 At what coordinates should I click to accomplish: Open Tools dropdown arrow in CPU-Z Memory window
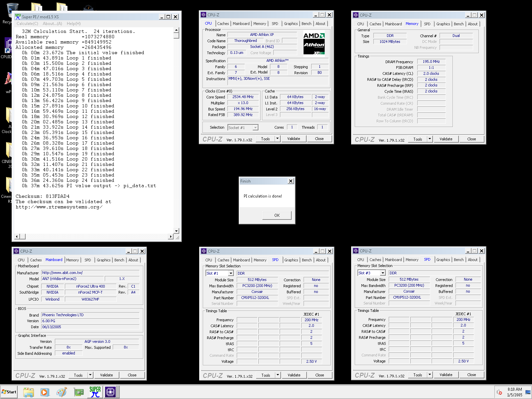[430, 139]
